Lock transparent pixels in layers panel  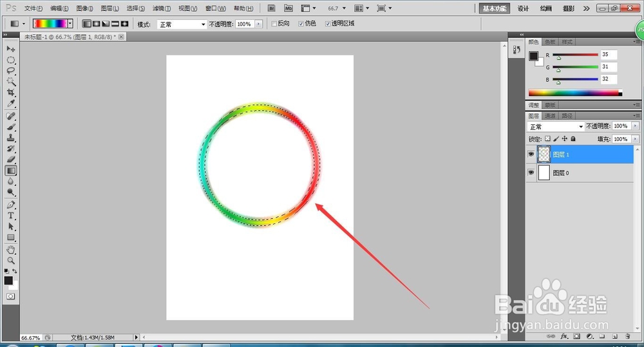[547, 139]
